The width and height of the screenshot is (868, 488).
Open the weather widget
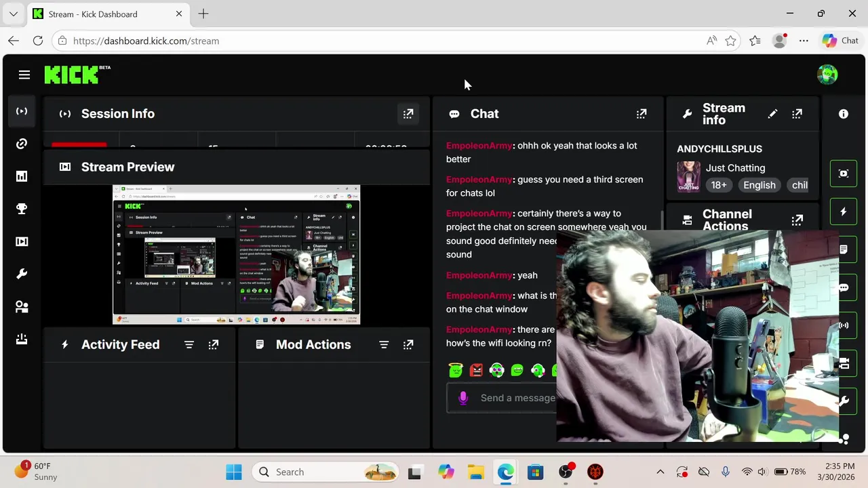click(x=35, y=472)
